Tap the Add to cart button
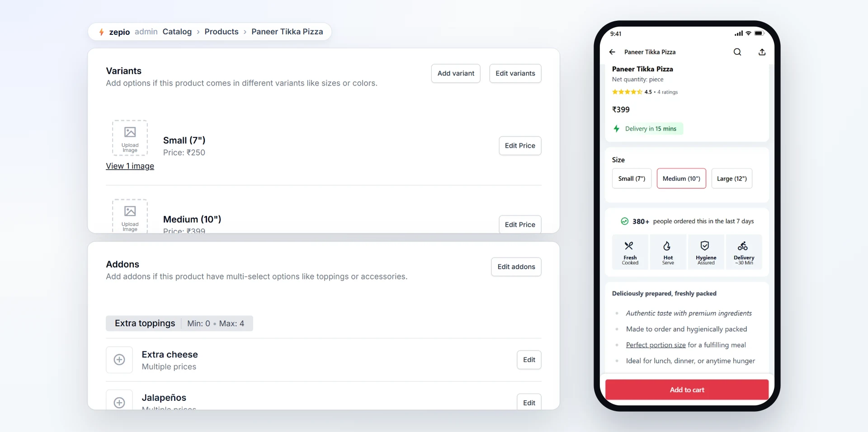868x432 pixels. (687, 390)
